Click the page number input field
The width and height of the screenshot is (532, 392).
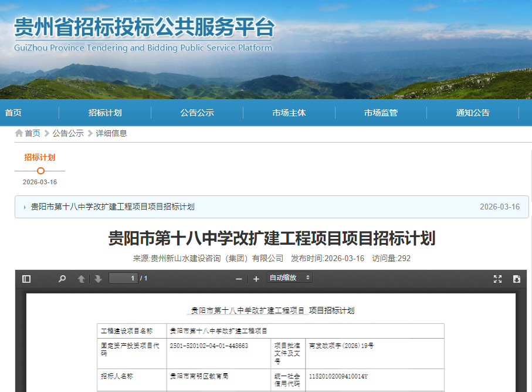pos(123,279)
